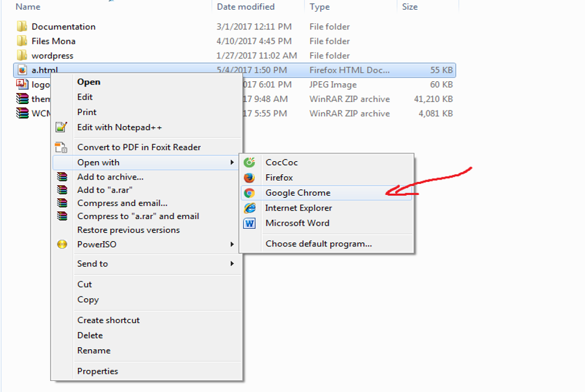Click the Microsoft Word icon

249,223
